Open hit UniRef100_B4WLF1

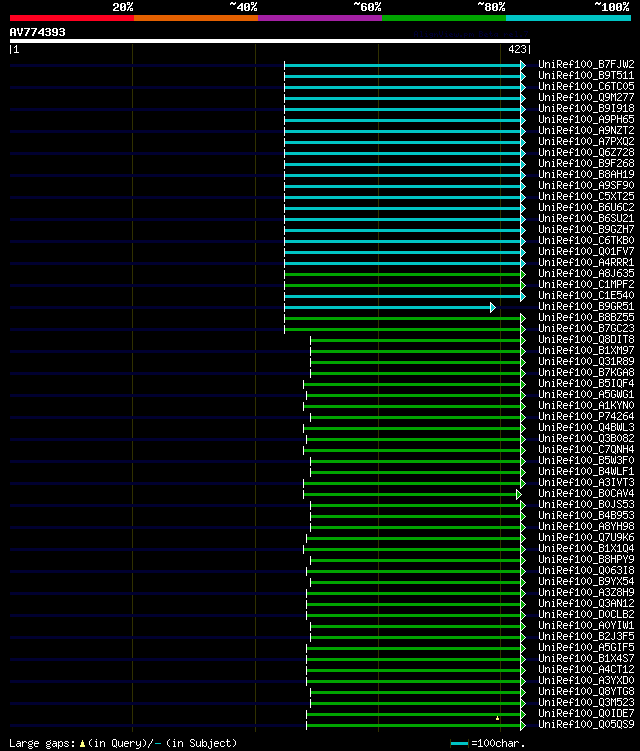click(586, 472)
